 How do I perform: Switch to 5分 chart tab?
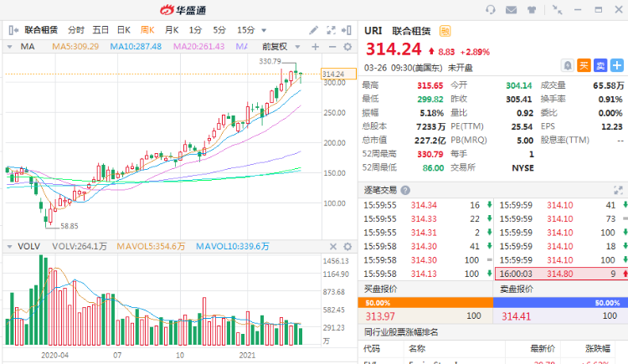[x=219, y=30]
